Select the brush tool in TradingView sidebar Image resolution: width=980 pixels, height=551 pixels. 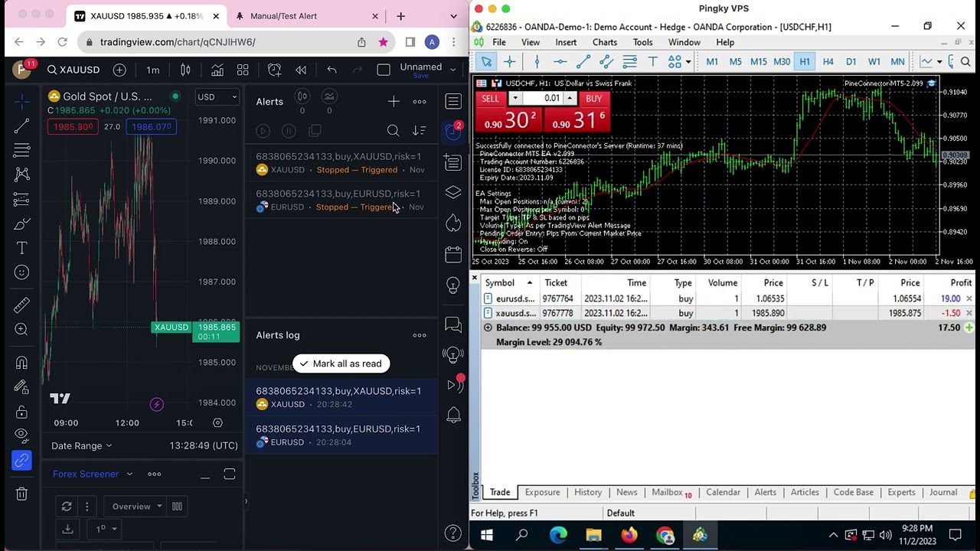pos(21,223)
